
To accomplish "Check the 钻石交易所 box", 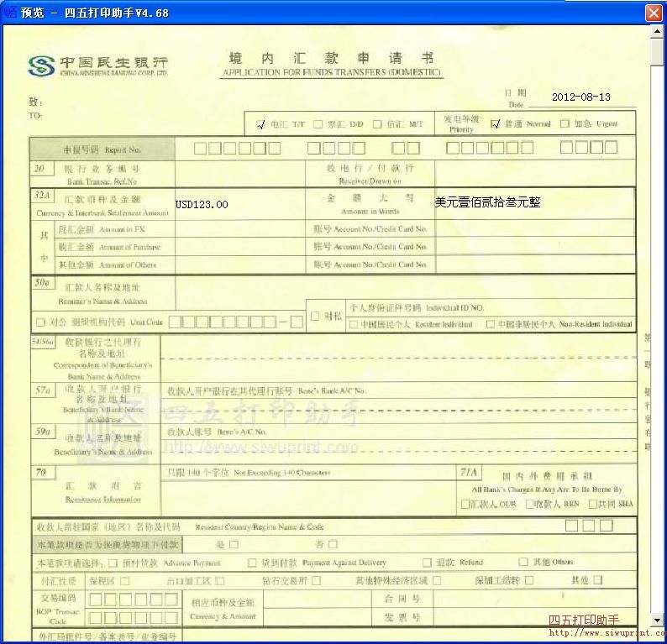I will (x=316, y=580).
